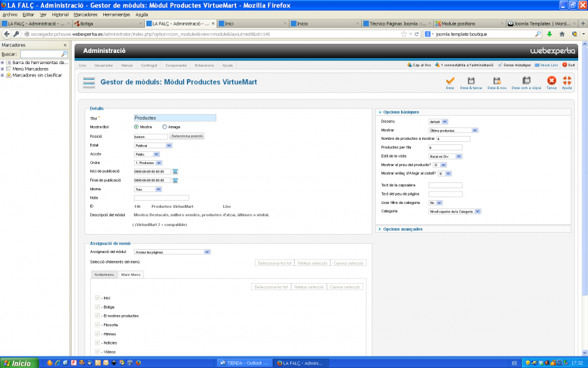
Task: Click the magnifier in bookmarks Buscar field
Action: click(64, 54)
